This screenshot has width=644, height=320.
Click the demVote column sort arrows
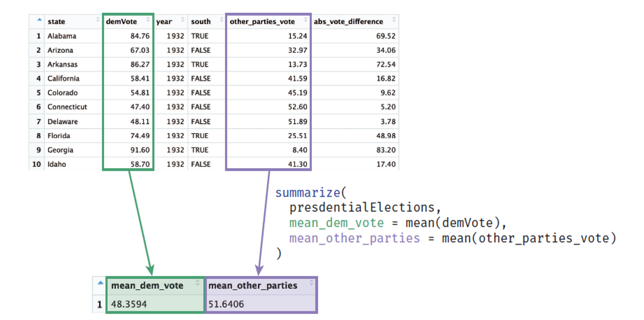coord(148,20)
